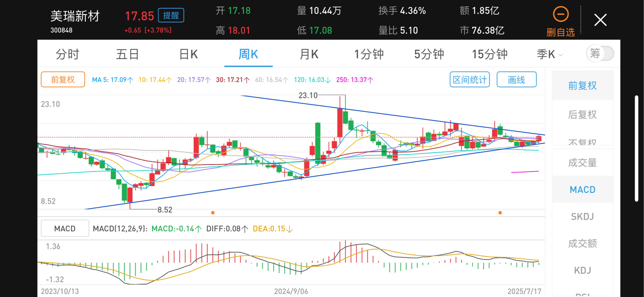Select the 成交量 indicator in sidebar

tap(583, 163)
